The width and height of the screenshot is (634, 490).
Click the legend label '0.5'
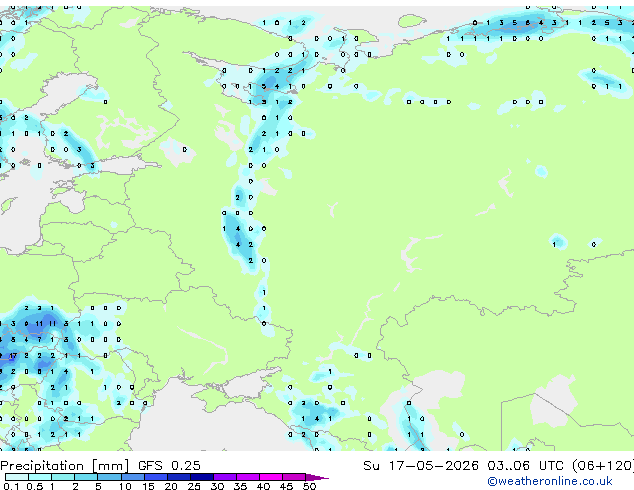coord(34,486)
